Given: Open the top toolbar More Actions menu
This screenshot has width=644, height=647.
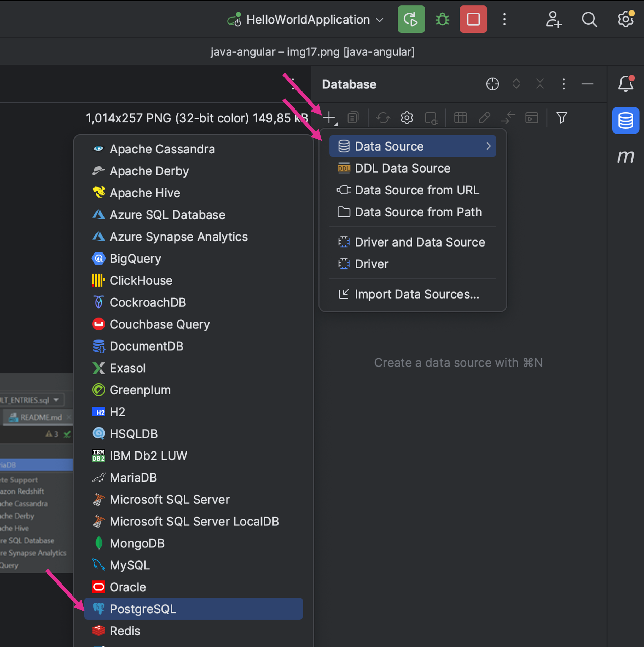Looking at the screenshot, I should 504,19.
